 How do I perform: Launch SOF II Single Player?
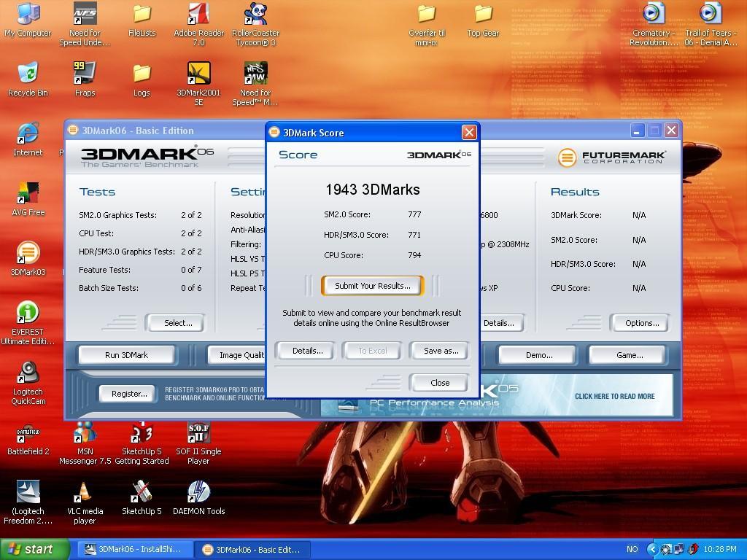tap(198, 444)
